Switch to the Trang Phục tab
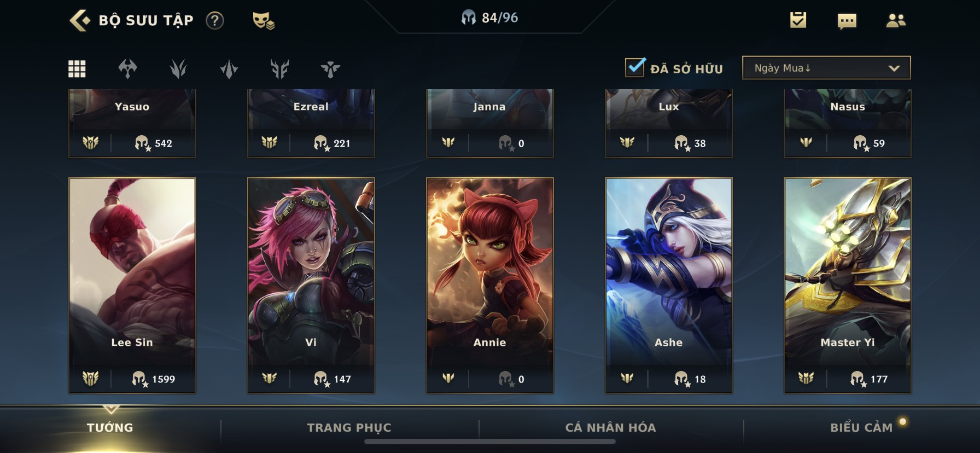This screenshot has width=980, height=453. click(349, 428)
